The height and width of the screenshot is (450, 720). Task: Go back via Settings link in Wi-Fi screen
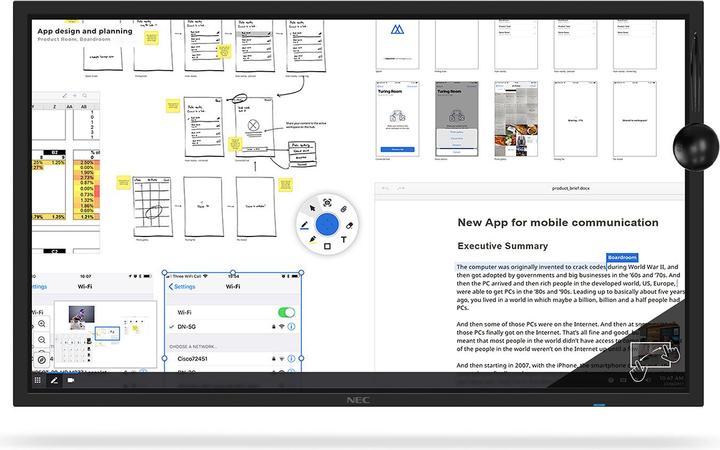pyautogui.click(x=182, y=287)
